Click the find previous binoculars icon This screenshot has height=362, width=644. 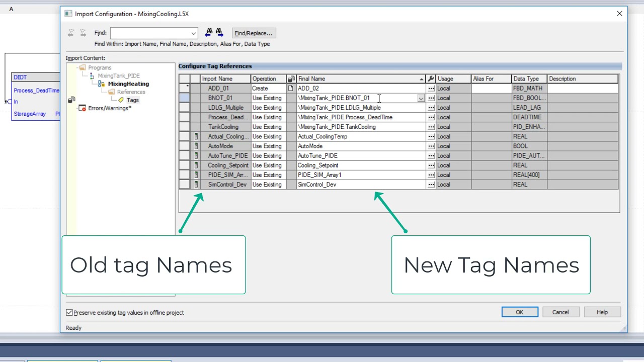tap(209, 32)
